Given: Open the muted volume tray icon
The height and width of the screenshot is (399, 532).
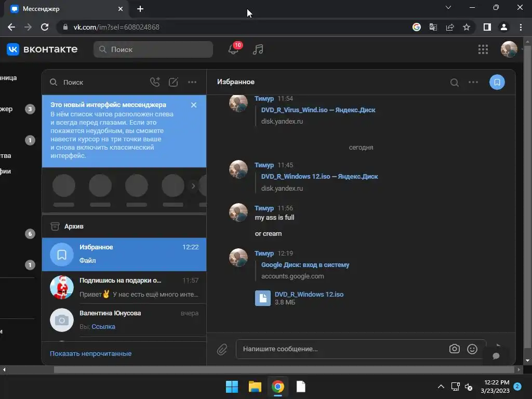Looking at the screenshot, I should [x=469, y=387].
